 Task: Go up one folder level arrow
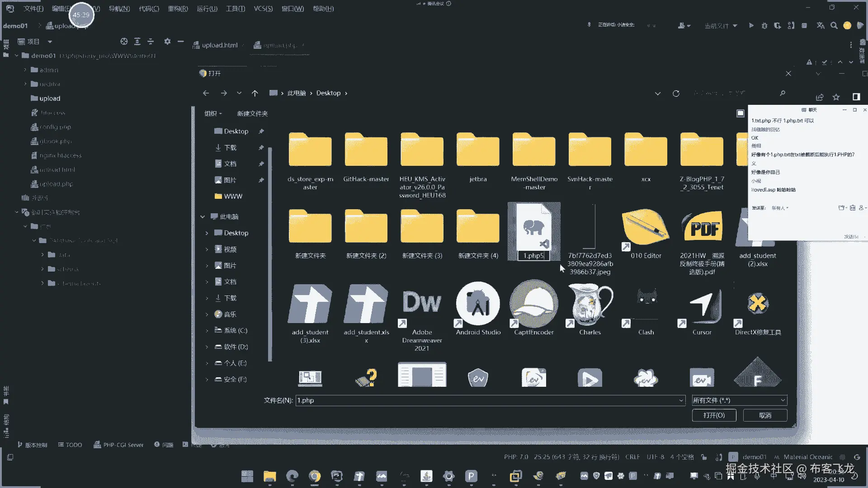click(x=255, y=94)
